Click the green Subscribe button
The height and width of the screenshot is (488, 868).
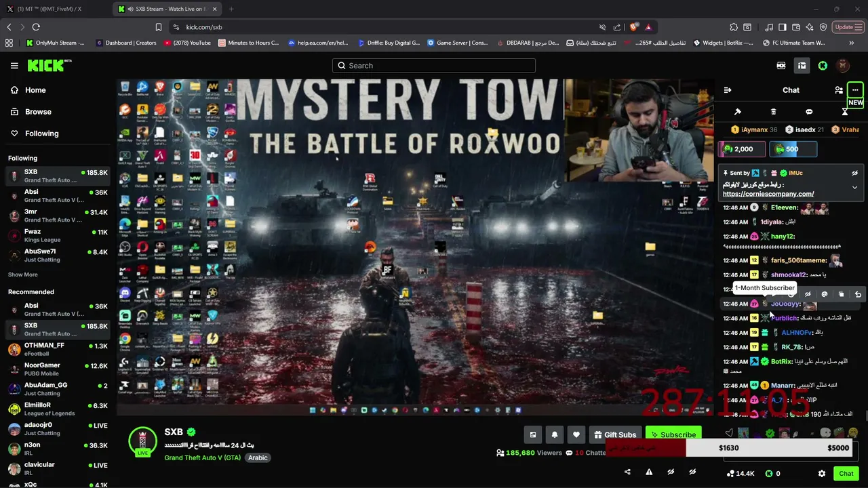coord(673,434)
